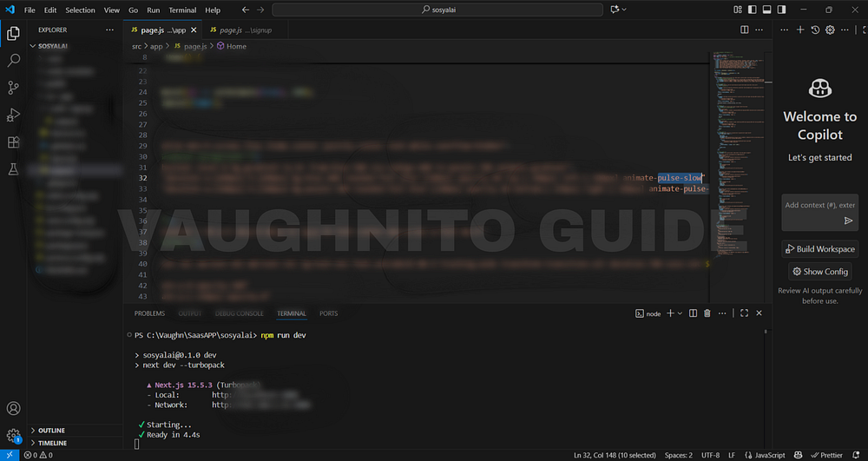Open the View menu
This screenshot has height=461, width=868.
click(112, 10)
